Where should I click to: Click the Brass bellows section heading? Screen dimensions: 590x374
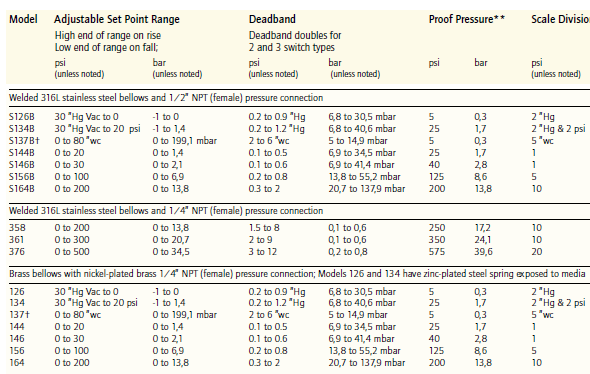pyautogui.click(x=297, y=274)
